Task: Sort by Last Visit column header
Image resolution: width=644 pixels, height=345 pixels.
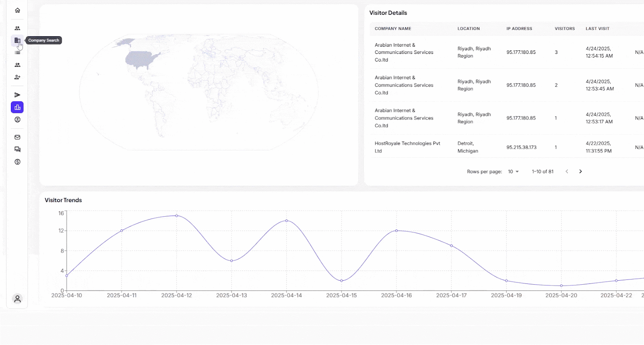Action: [597, 29]
